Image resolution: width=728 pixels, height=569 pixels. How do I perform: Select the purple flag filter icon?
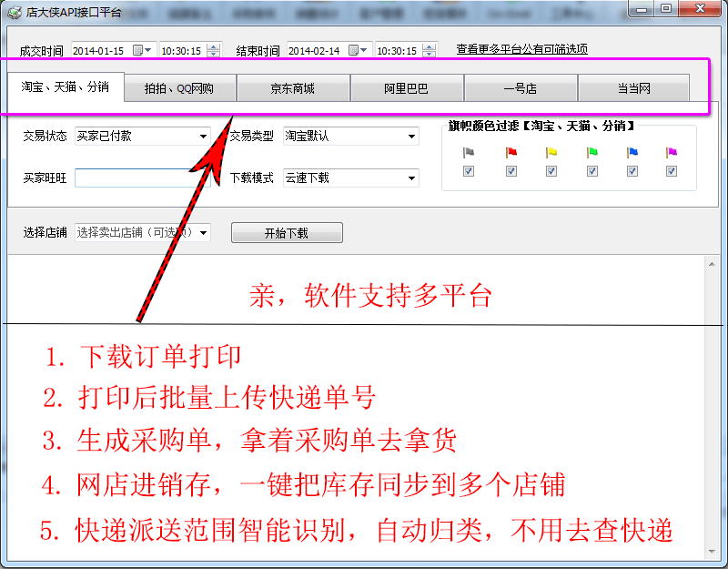(x=672, y=152)
